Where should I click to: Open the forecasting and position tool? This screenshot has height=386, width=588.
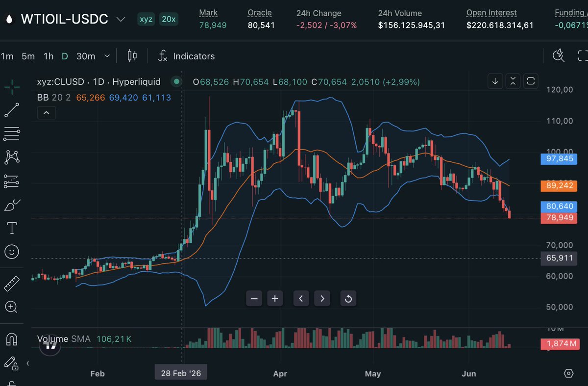pyautogui.click(x=12, y=181)
